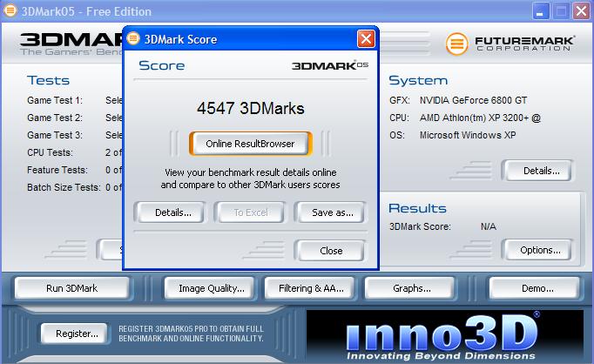The width and height of the screenshot is (594, 364).
Task: Click the '4547 3DMarks' score text
Action: 251,108
